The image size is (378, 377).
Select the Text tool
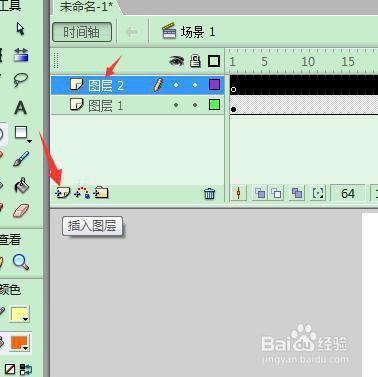click(20, 108)
